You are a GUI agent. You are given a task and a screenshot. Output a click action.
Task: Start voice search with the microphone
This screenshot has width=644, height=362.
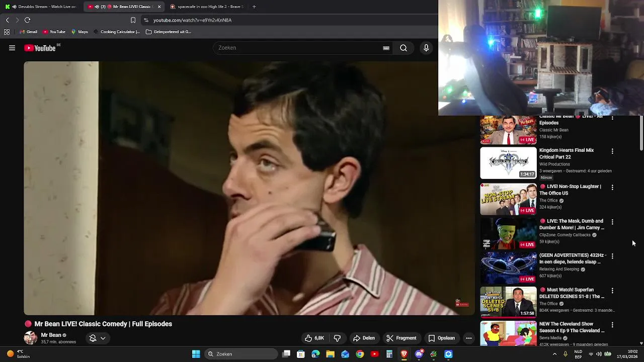[426, 48]
